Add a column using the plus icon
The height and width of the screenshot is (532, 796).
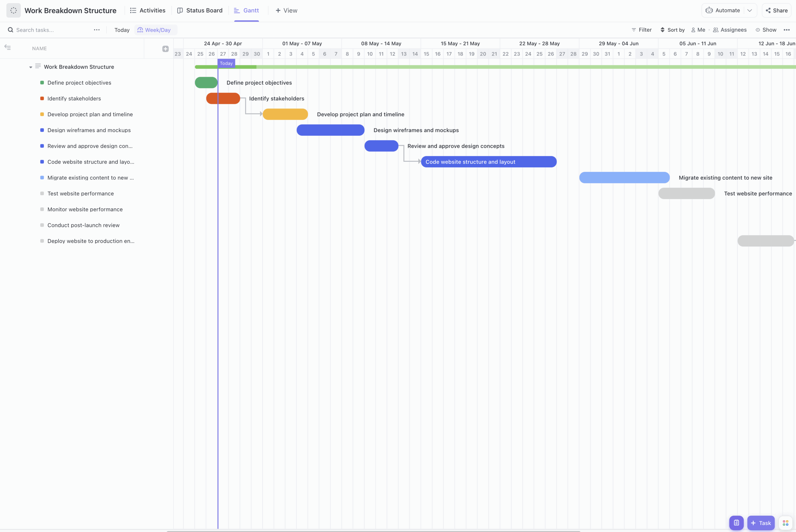point(165,49)
